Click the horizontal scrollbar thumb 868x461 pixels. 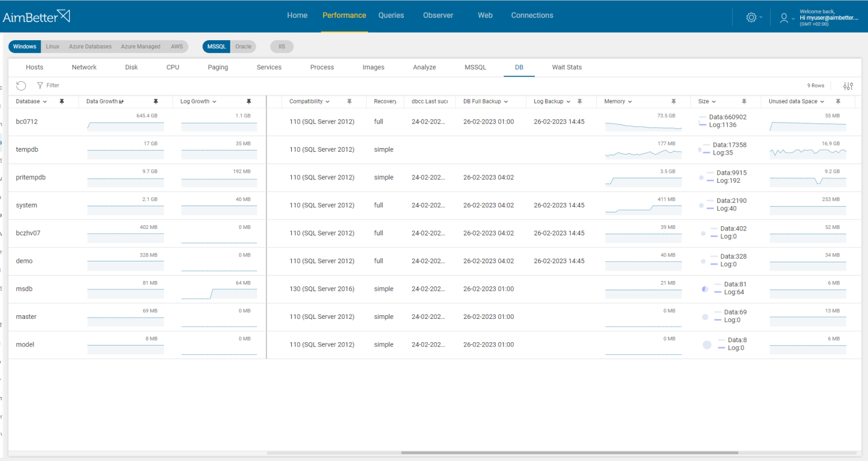pos(570,452)
